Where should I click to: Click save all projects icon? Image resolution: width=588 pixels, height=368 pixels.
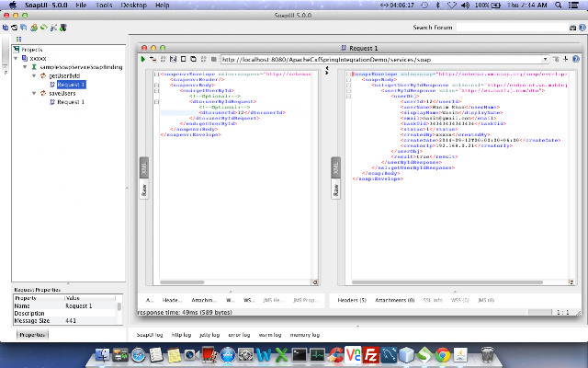[24, 28]
